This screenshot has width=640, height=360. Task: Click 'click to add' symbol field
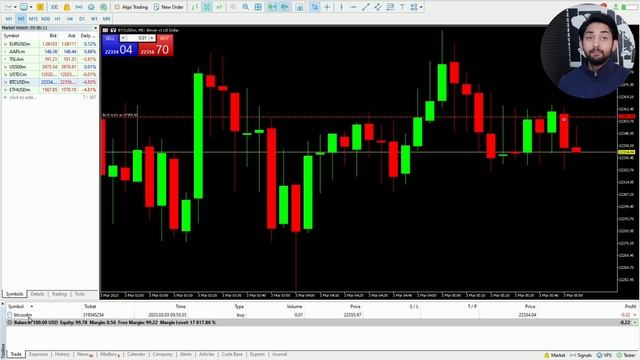click(x=23, y=97)
